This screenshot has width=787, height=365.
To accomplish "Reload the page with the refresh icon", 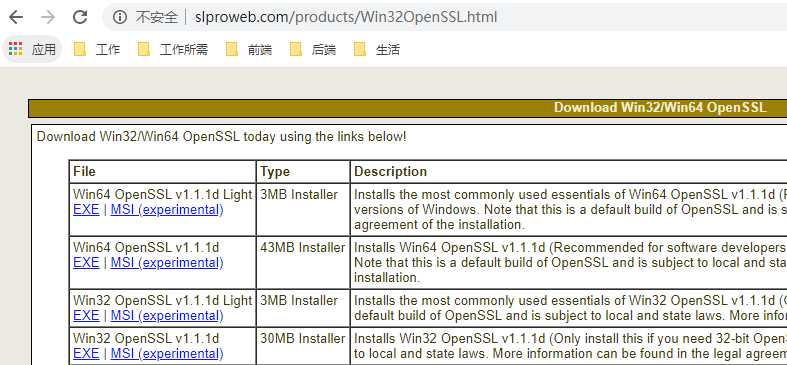I will 80,17.
